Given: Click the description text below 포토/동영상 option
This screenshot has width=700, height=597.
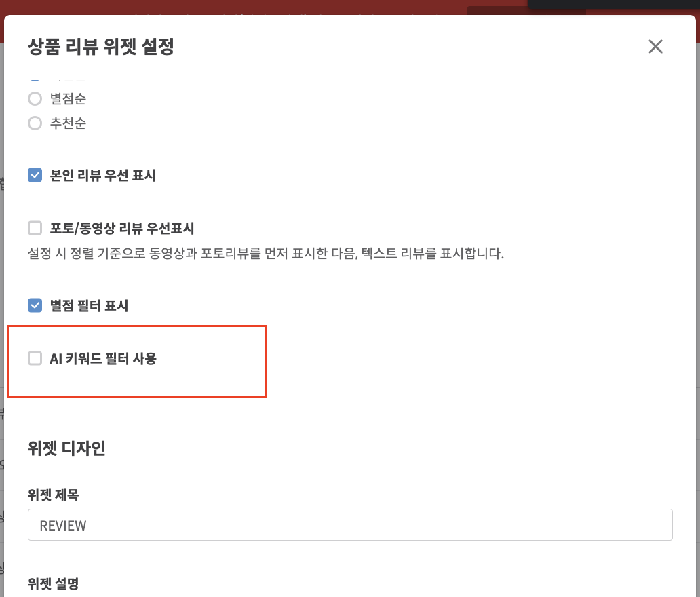Looking at the screenshot, I should (x=266, y=254).
